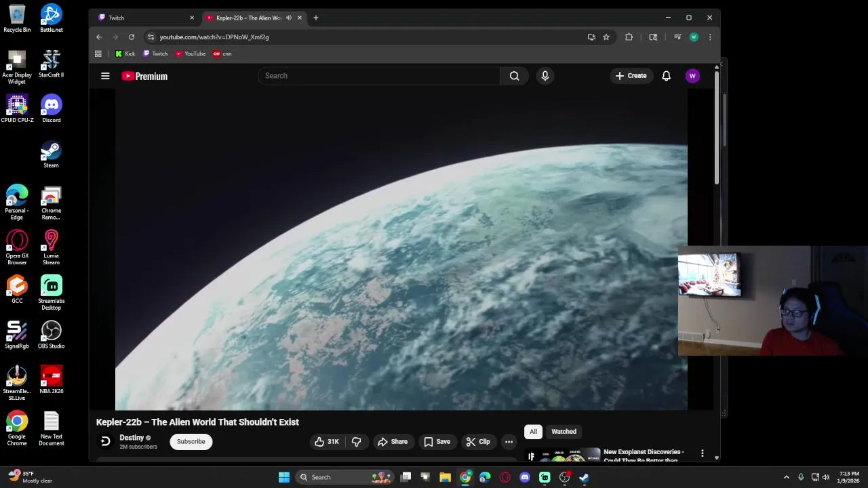The image size is (868, 488).
Task: Open the Destiny channel avatar
Action: [x=105, y=442]
